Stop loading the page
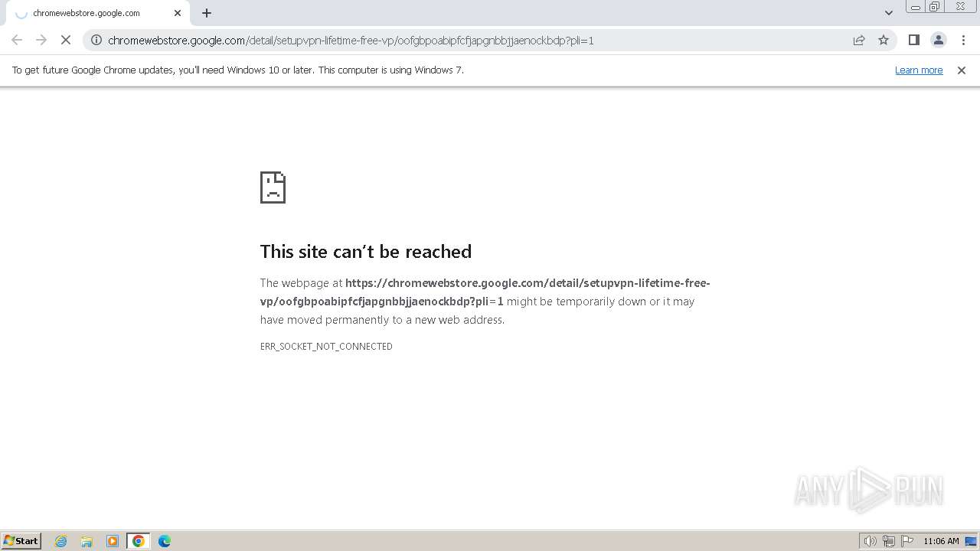980x551 pixels. (66, 40)
